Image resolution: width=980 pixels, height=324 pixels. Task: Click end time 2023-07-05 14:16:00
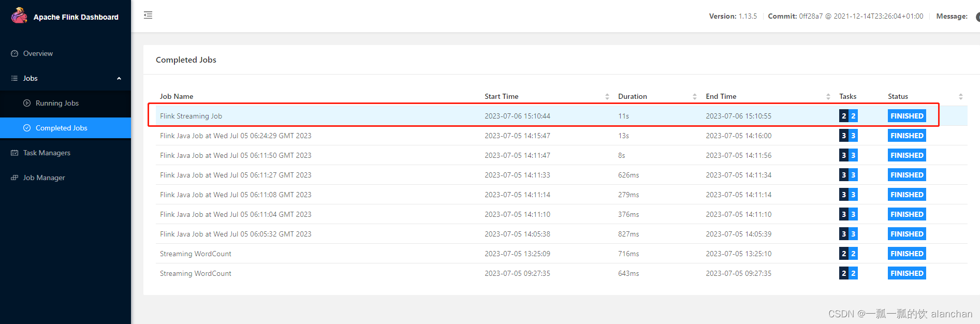738,136
